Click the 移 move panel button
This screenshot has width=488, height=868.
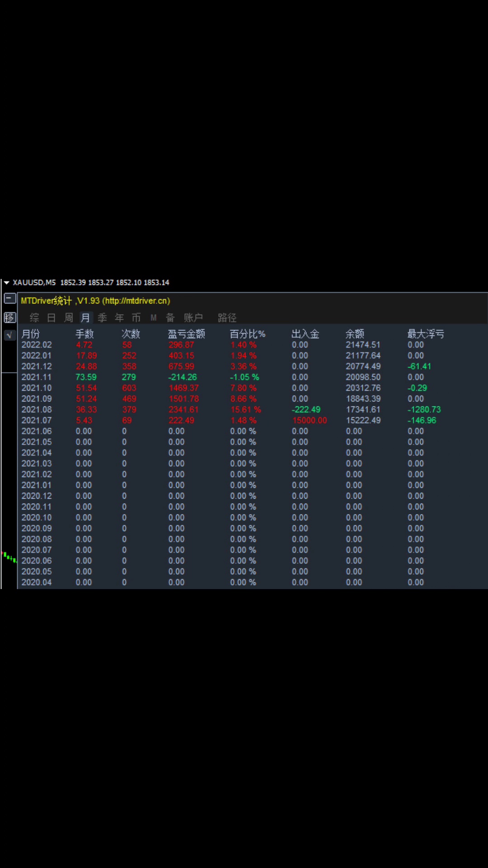pyautogui.click(x=10, y=318)
